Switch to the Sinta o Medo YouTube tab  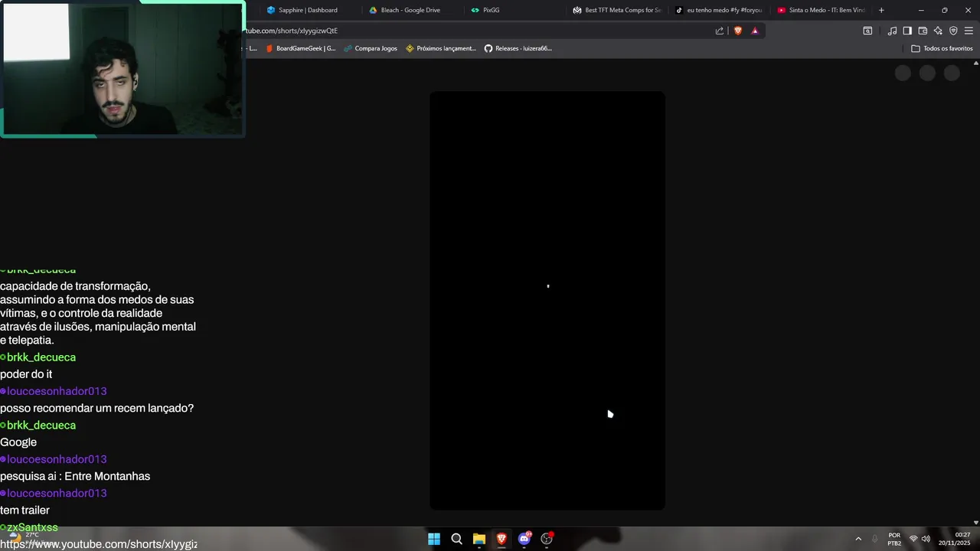click(821, 10)
